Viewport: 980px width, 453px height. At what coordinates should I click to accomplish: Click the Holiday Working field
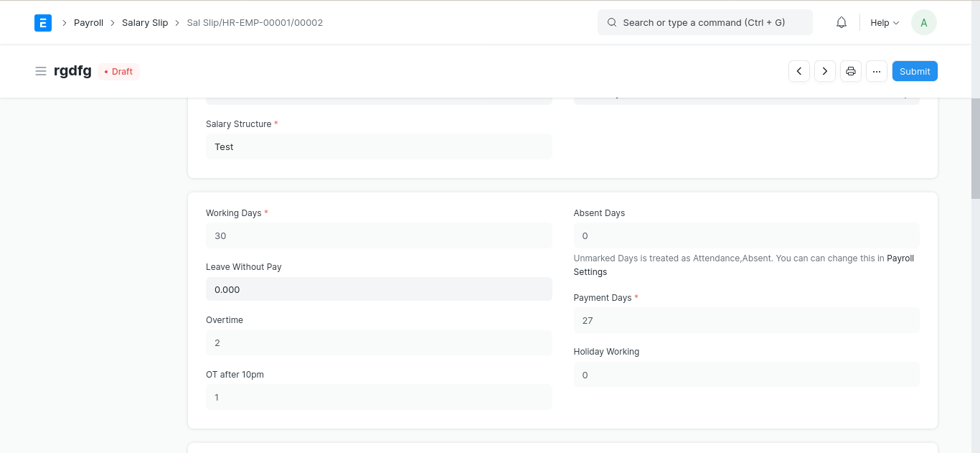pos(746,375)
